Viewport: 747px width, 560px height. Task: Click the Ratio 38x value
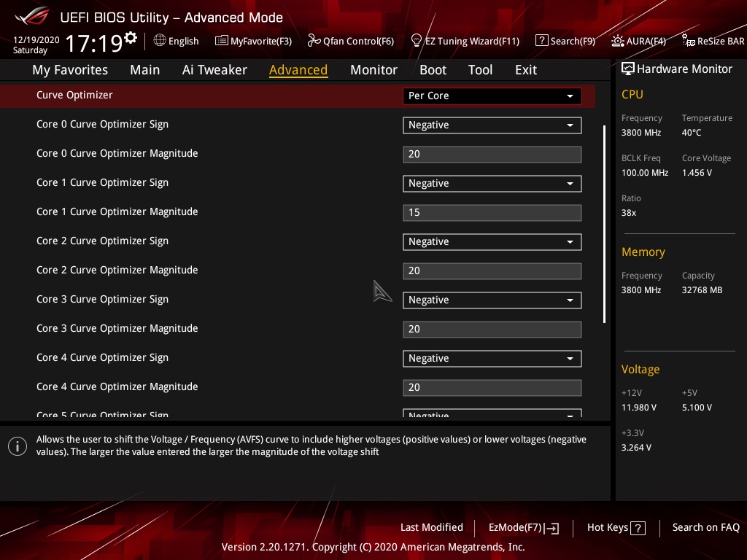[x=628, y=213]
